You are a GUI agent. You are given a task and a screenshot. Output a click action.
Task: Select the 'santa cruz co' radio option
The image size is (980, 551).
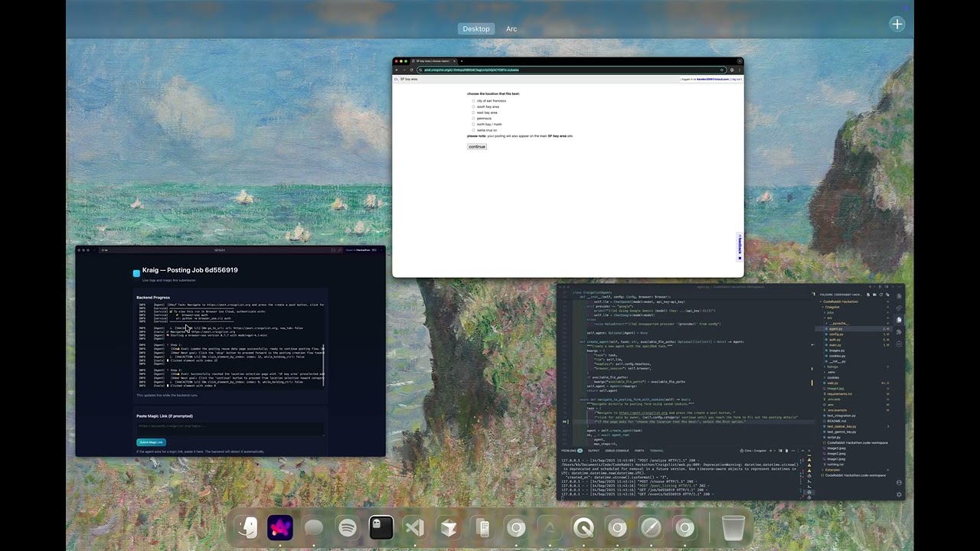pyautogui.click(x=473, y=130)
